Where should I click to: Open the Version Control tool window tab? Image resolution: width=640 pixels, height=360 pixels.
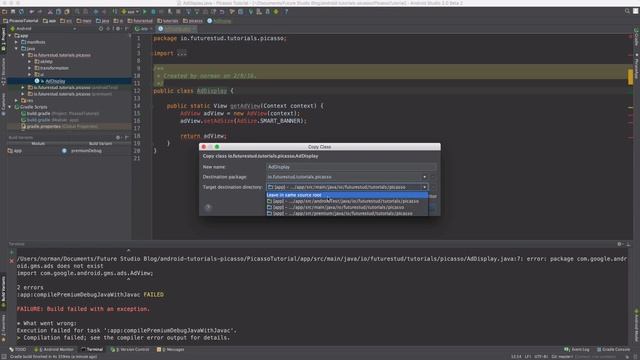pyautogui.click(x=130, y=349)
